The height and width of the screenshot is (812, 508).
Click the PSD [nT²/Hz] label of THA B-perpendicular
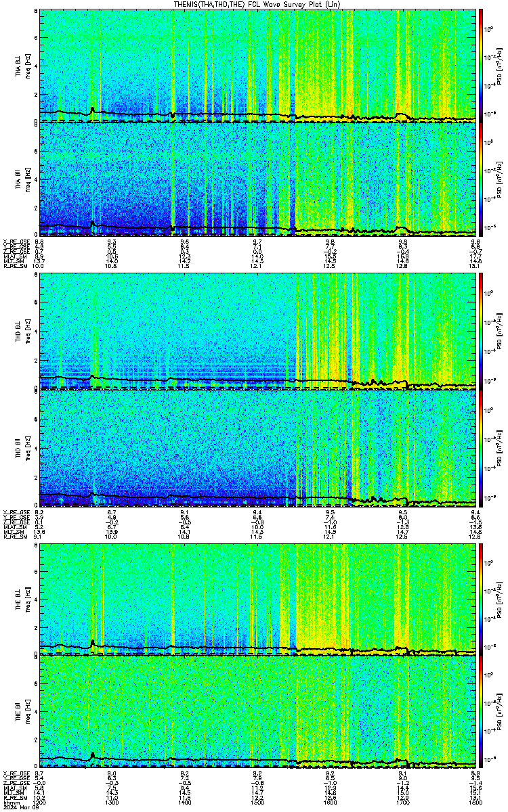(x=499, y=66)
